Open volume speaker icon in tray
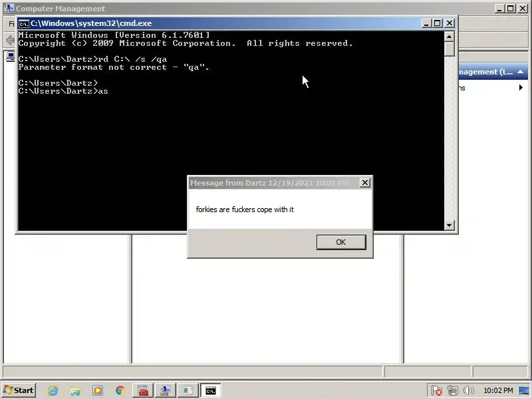Screen dimensions: 532x399 pyautogui.click(x=468, y=390)
